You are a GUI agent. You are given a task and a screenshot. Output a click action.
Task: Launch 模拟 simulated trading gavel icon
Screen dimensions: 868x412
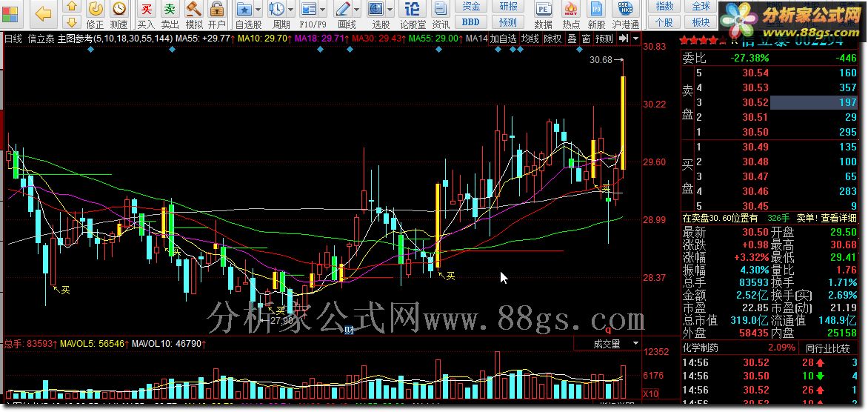tap(194, 15)
